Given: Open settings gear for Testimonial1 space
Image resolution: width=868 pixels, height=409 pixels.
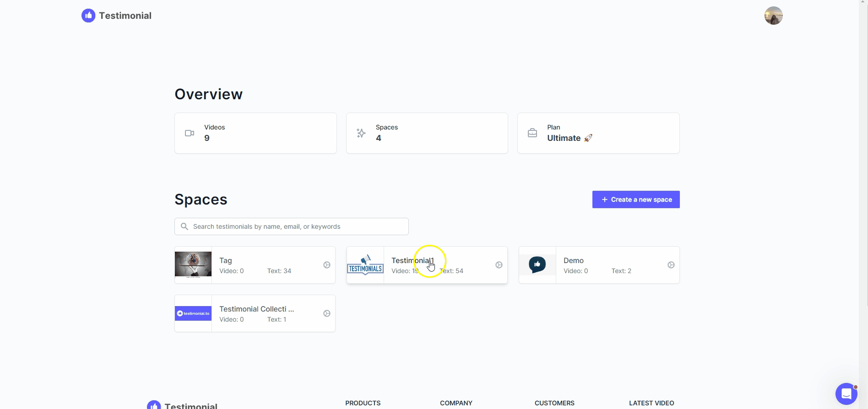Looking at the screenshot, I should coord(499,265).
